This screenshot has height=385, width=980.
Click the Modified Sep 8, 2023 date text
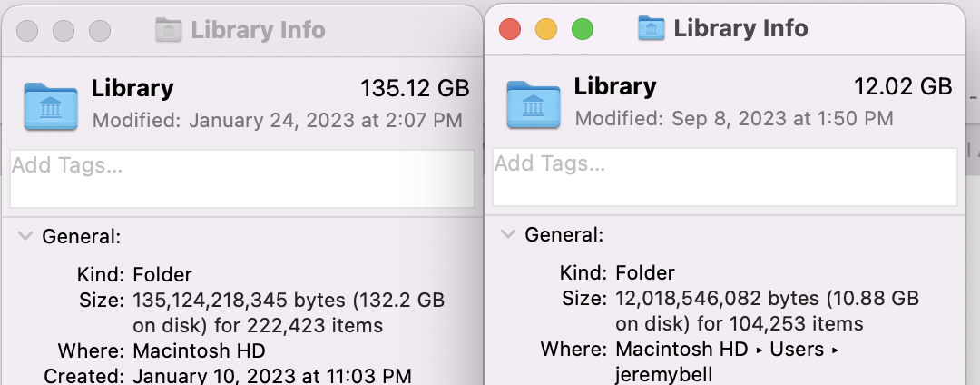tap(734, 119)
